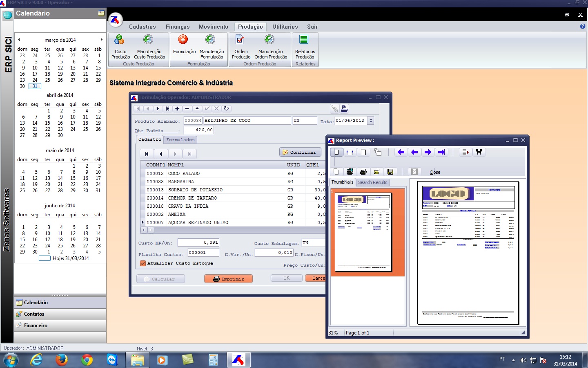The image size is (588, 368).
Task: Advance the calendar to the next month
Action: pos(101,40)
